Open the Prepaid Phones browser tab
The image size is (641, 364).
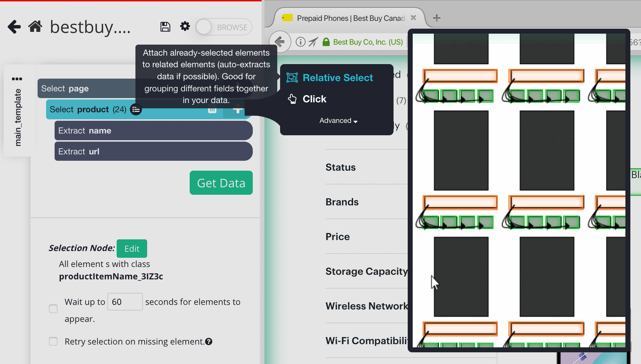click(349, 18)
